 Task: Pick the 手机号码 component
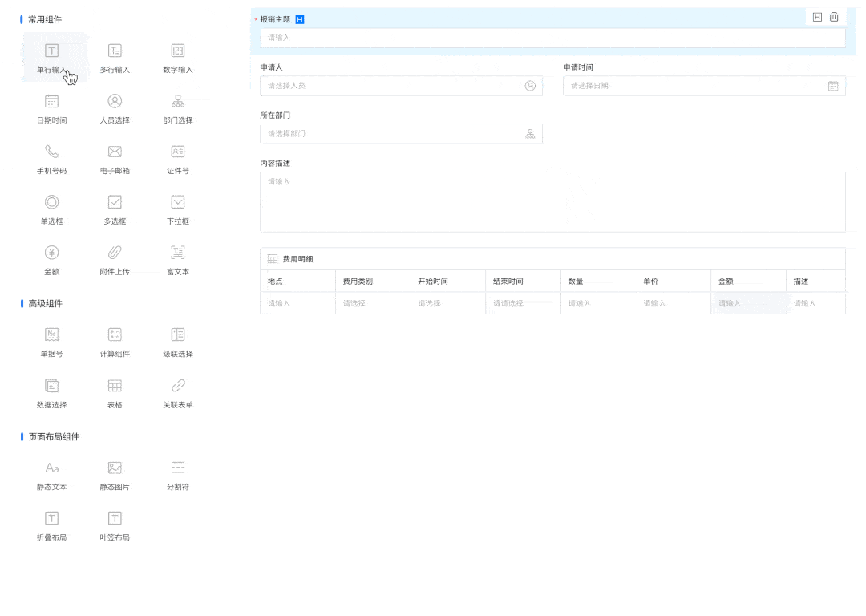tap(52, 159)
